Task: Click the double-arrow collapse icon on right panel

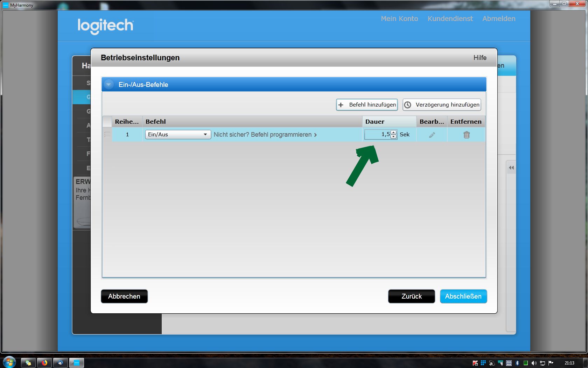Action: [x=511, y=168]
